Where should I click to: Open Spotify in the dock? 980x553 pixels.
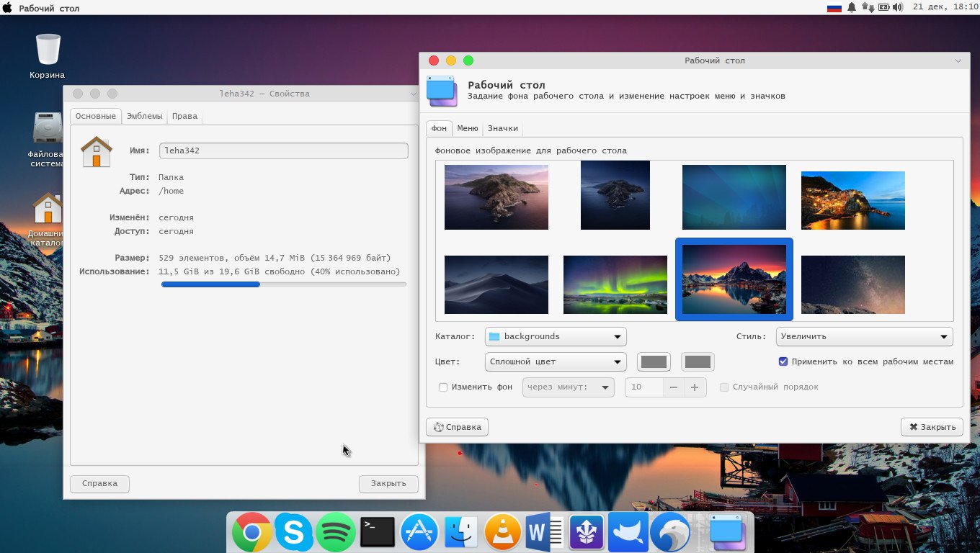point(335,533)
